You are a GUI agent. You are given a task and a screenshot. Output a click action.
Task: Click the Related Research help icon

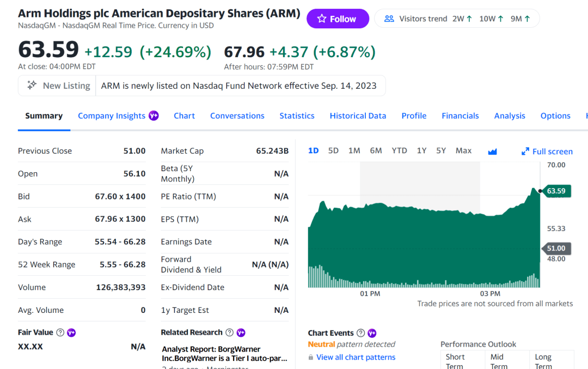point(229,332)
